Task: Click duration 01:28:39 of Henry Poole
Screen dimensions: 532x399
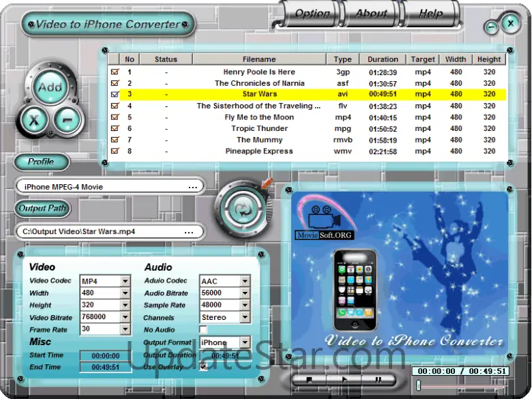Action: (x=383, y=72)
